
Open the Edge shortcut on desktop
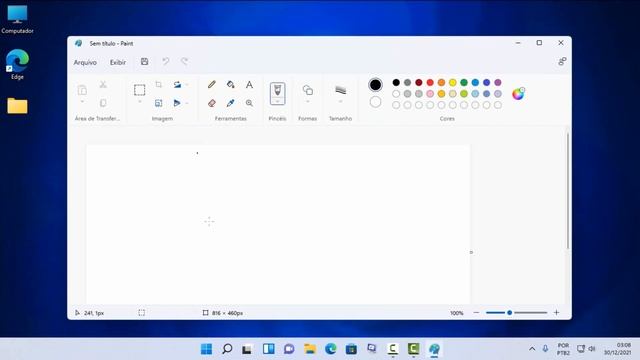(x=17, y=64)
